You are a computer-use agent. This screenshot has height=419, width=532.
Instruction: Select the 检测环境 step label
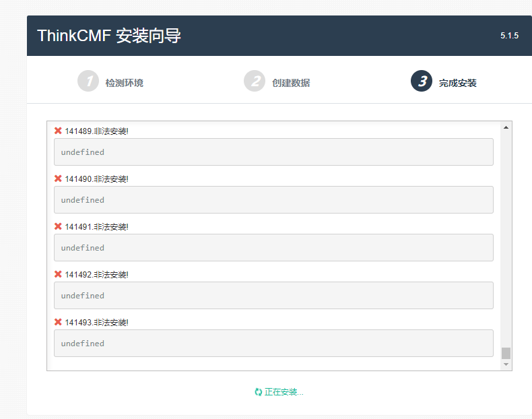(125, 83)
